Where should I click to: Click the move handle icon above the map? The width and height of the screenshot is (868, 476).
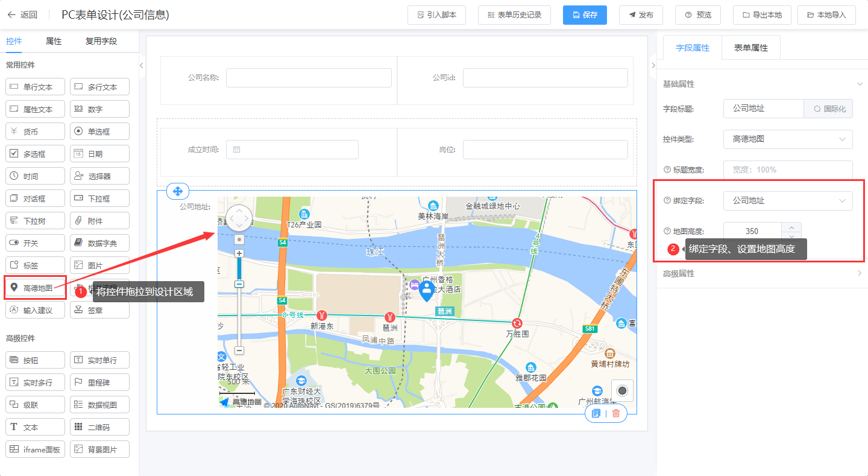tap(178, 191)
